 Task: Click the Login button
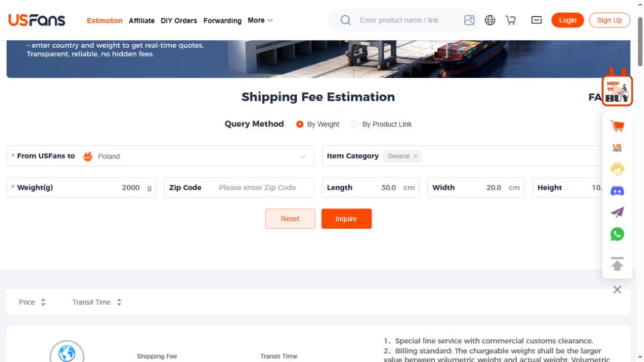pyautogui.click(x=568, y=20)
